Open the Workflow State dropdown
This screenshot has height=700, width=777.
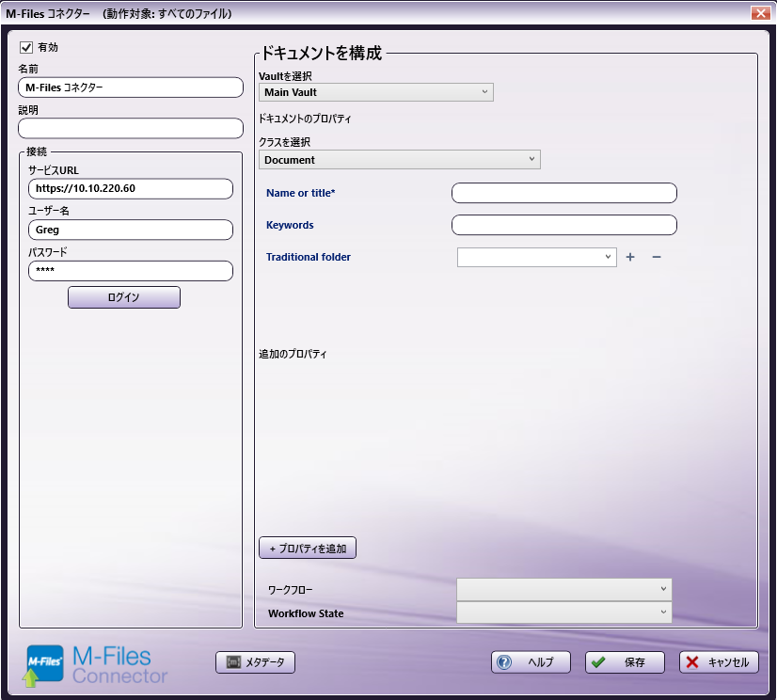pos(563,612)
